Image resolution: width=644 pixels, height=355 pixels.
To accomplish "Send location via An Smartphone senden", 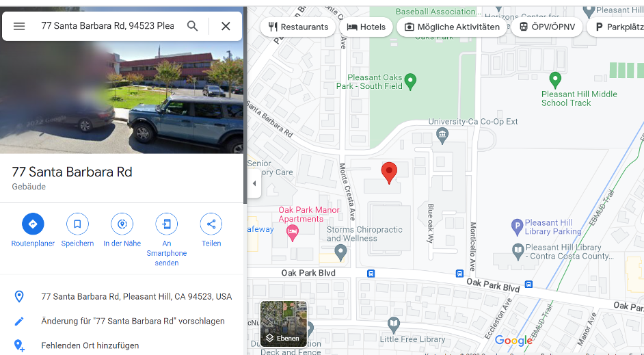I will pyautogui.click(x=166, y=224).
